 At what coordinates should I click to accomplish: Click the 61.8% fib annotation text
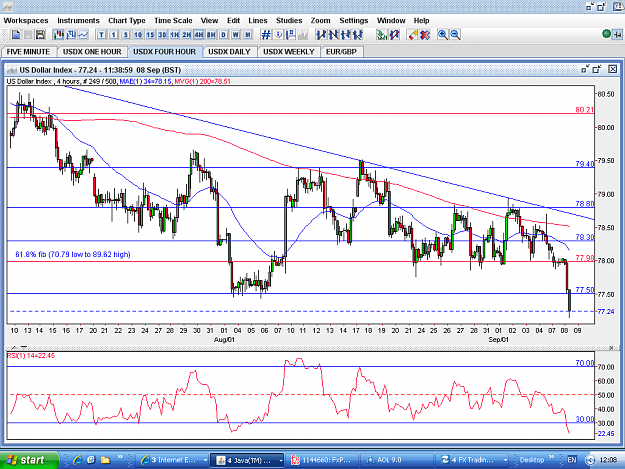pos(73,254)
